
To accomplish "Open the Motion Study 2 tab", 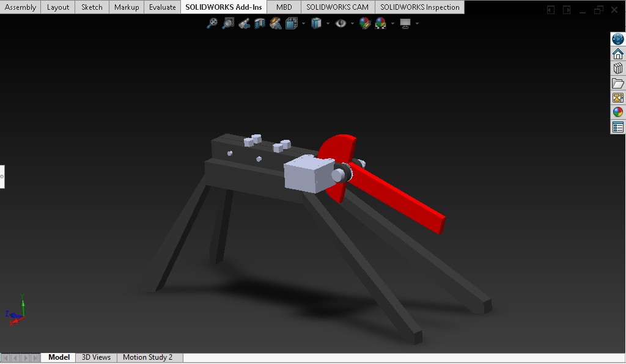I will pyautogui.click(x=147, y=357).
